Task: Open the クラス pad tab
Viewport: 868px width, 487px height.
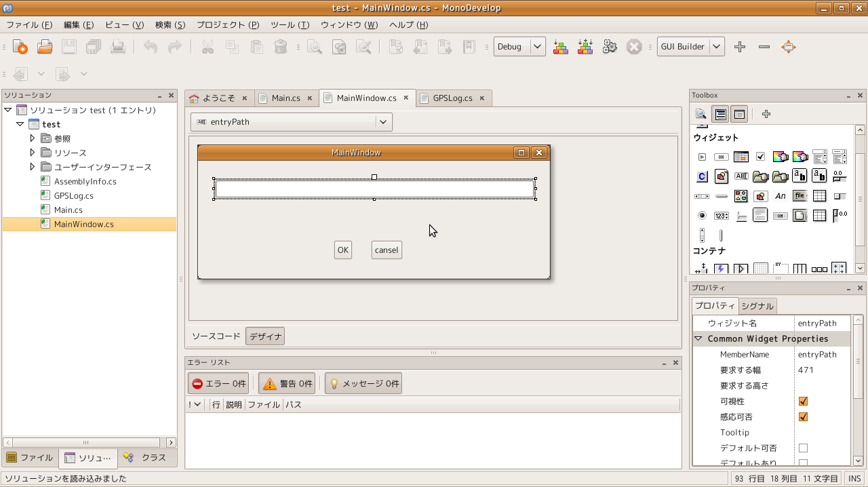Action: pos(146,458)
